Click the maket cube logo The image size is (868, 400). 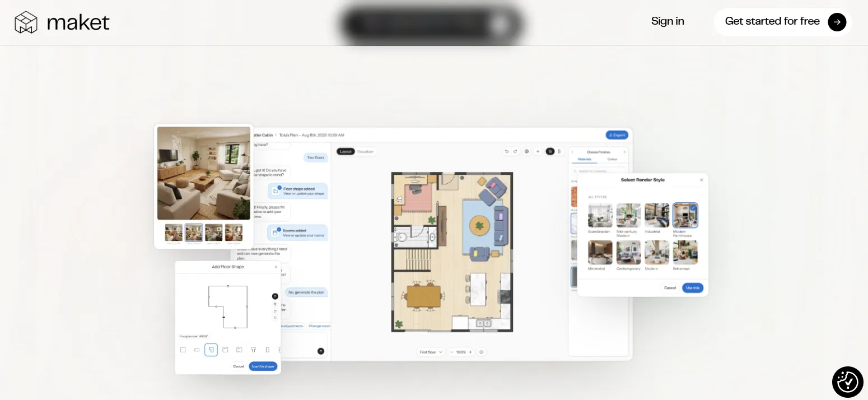pyautogui.click(x=26, y=22)
